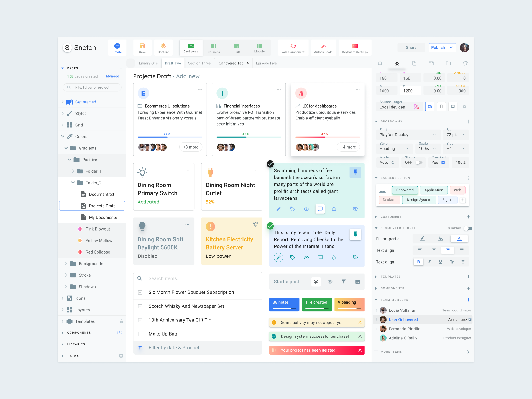Open the color palette in post composer
The height and width of the screenshot is (399, 532).
[x=316, y=282]
